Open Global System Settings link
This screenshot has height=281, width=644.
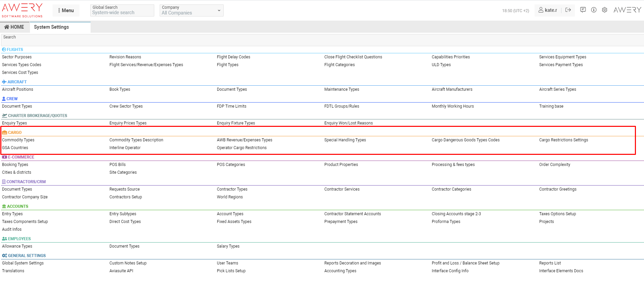tap(23, 263)
